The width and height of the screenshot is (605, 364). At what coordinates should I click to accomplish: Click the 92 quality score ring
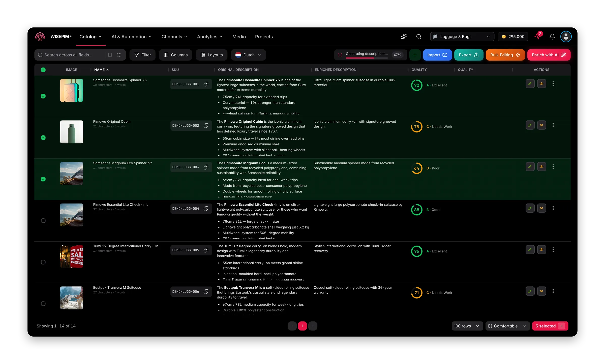click(416, 85)
